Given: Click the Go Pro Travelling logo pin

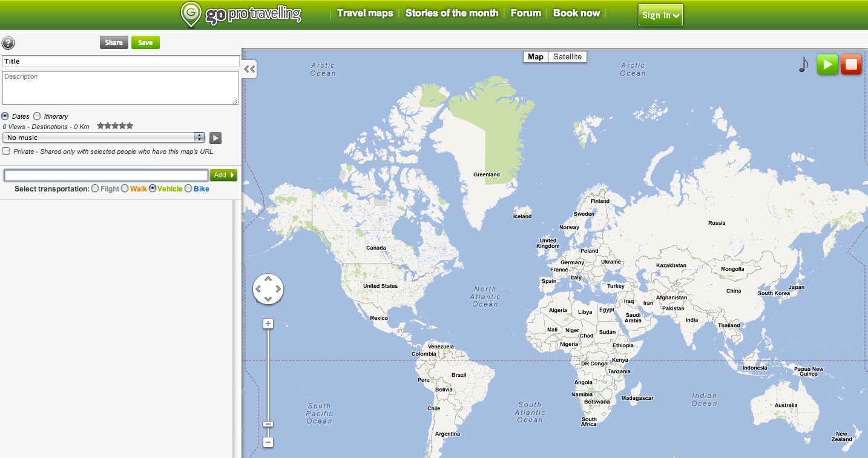Looking at the screenshot, I should tap(190, 13).
